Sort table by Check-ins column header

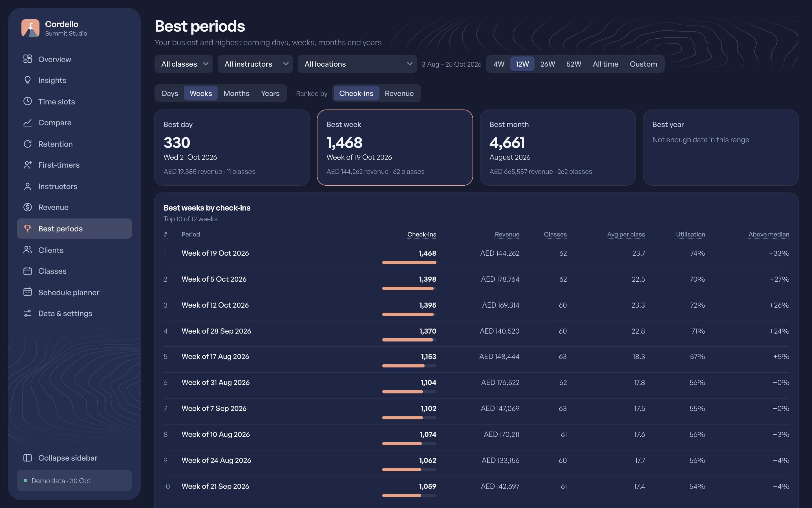click(x=422, y=234)
